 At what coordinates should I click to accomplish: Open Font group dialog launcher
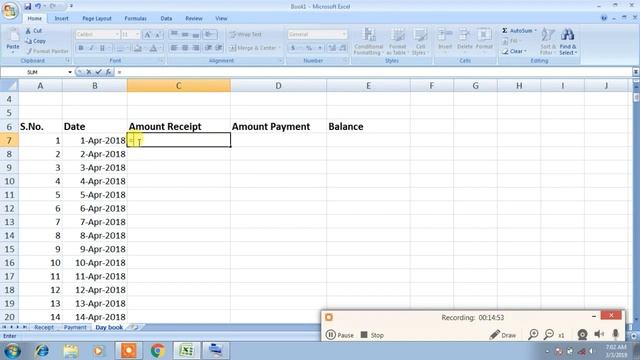[x=161, y=60]
